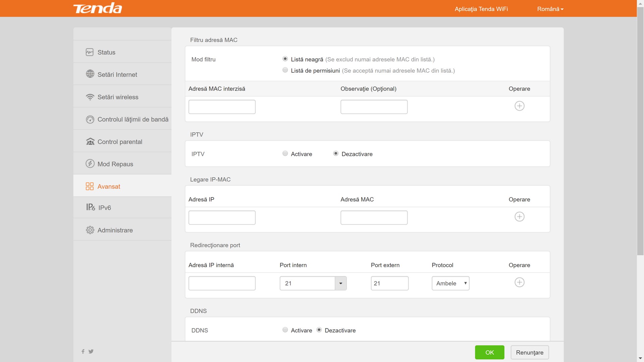Click the bandwidth control gauge icon
Screen dimensions: 644x362
(90, 119)
